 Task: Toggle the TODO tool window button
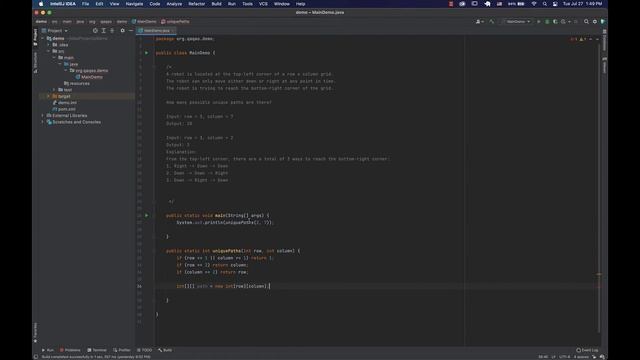[x=144, y=350]
